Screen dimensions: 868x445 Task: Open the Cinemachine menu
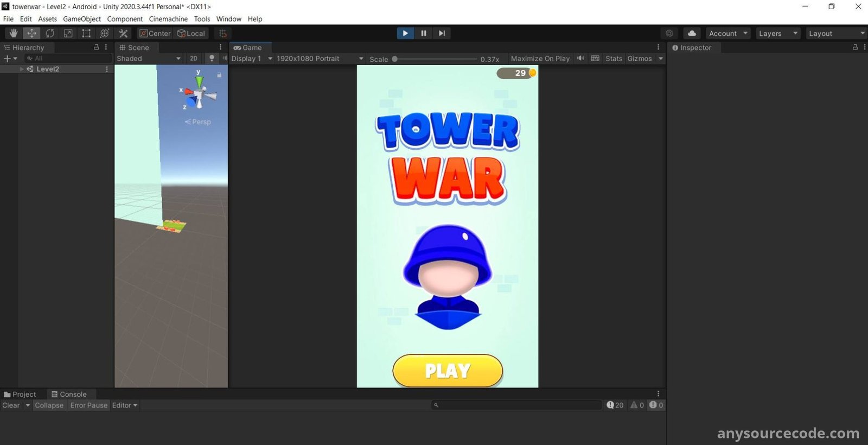point(168,19)
